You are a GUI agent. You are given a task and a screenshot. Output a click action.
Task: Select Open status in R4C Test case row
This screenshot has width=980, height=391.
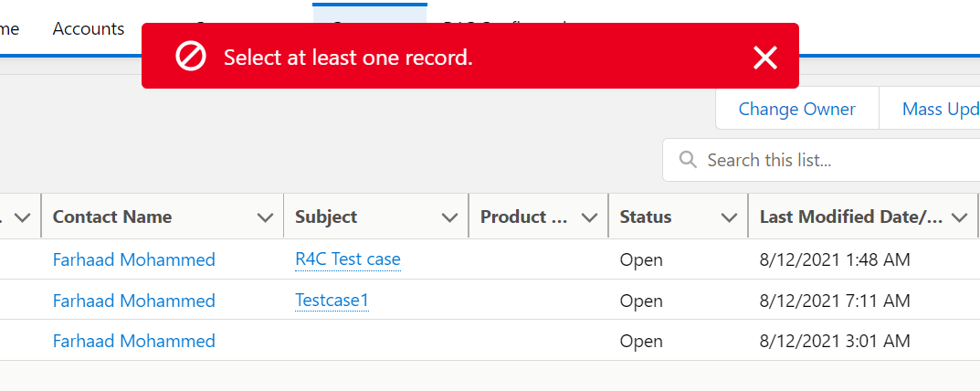[x=641, y=259]
